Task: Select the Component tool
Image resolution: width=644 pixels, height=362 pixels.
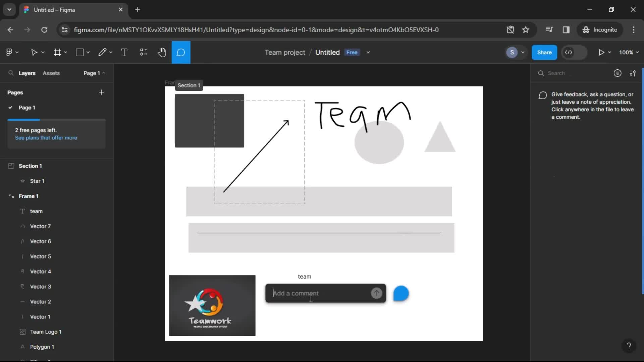Action: (x=143, y=52)
